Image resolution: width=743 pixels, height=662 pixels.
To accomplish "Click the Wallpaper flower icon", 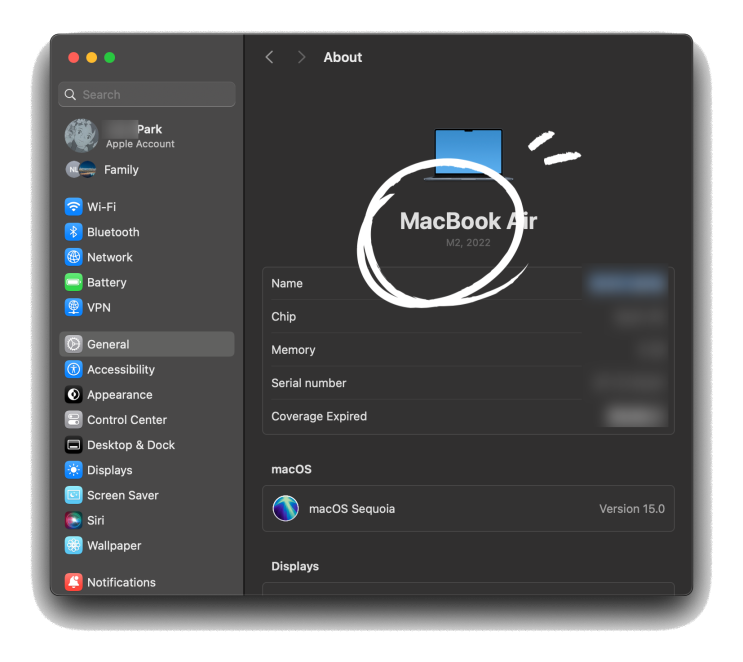I will point(73,545).
